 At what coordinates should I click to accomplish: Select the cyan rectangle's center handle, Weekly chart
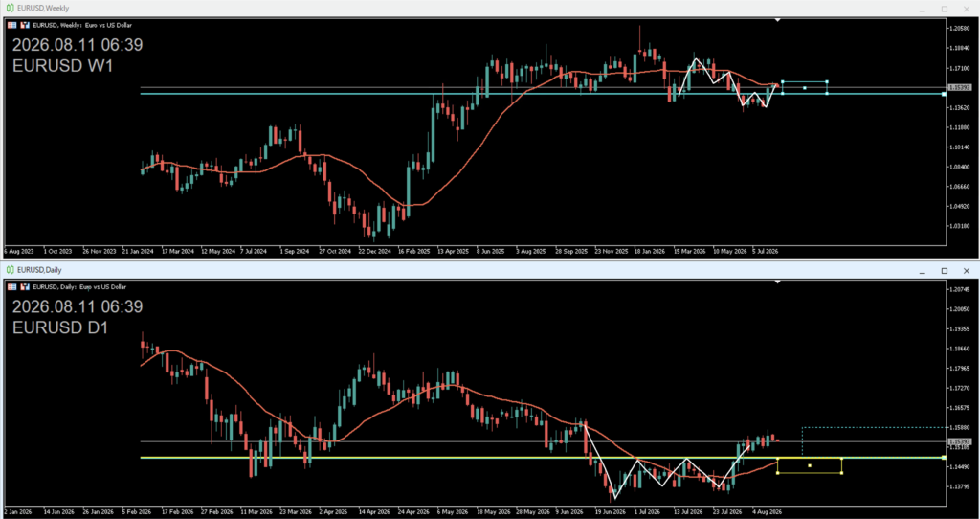(804, 87)
